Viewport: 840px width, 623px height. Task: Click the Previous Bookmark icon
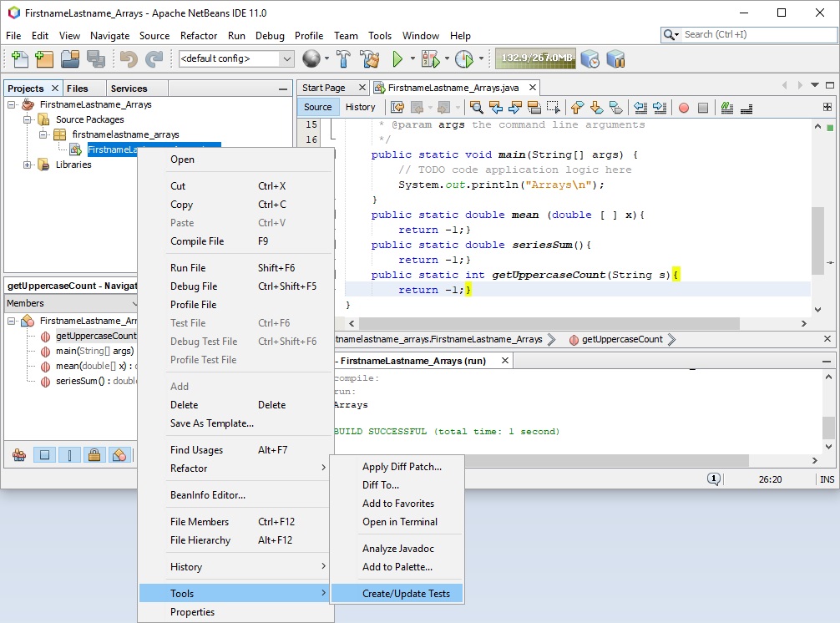(577, 108)
